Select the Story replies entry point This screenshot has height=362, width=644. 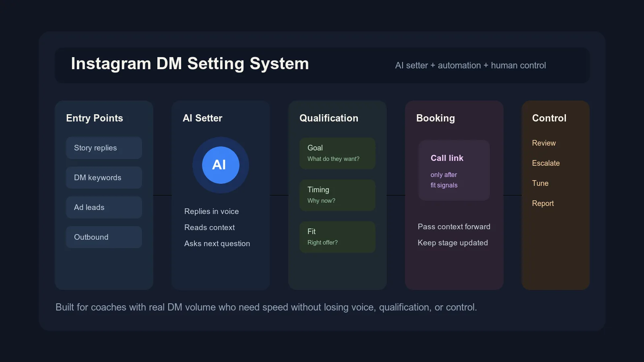coord(104,148)
